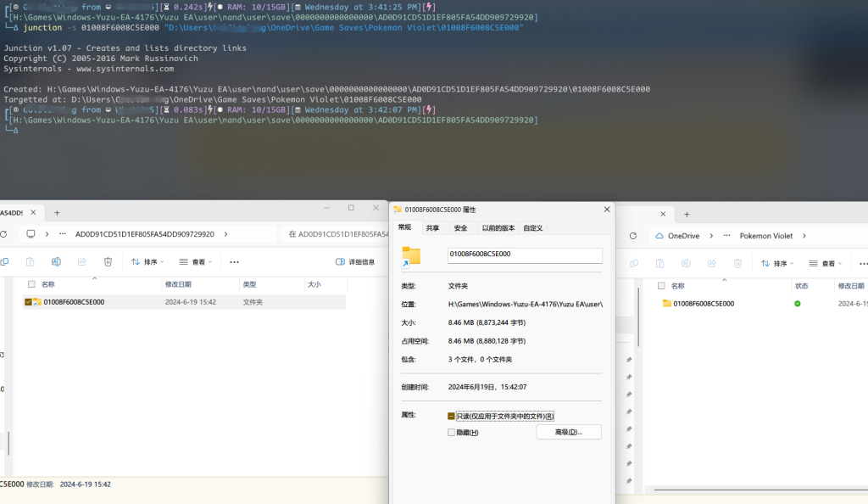868x504 pixels.
Task: Expand the chevron after AD0D91CD51D1EF805FA54DD909729920 breadcrumb
Action: [x=225, y=234]
